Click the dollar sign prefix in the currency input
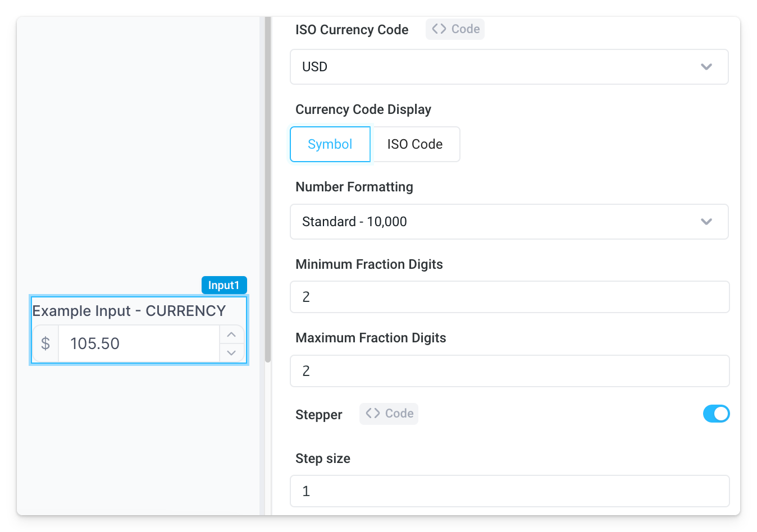This screenshot has height=532, width=757. click(x=45, y=343)
